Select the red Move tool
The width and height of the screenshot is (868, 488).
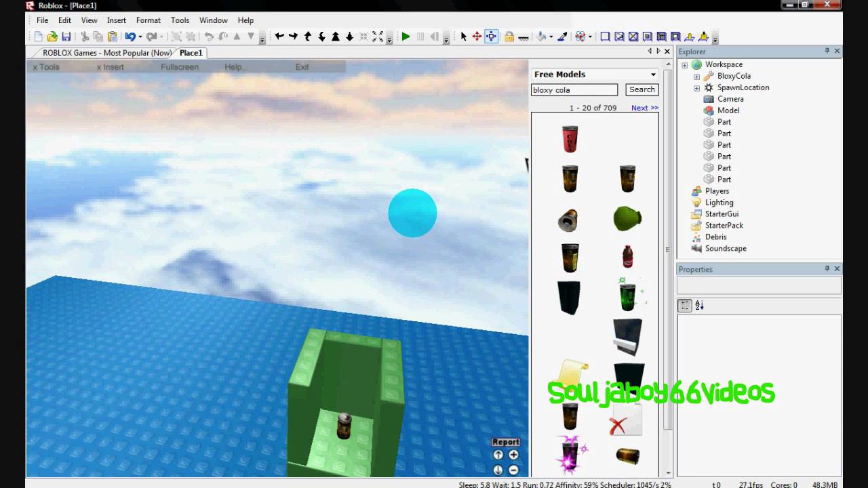pos(477,37)
